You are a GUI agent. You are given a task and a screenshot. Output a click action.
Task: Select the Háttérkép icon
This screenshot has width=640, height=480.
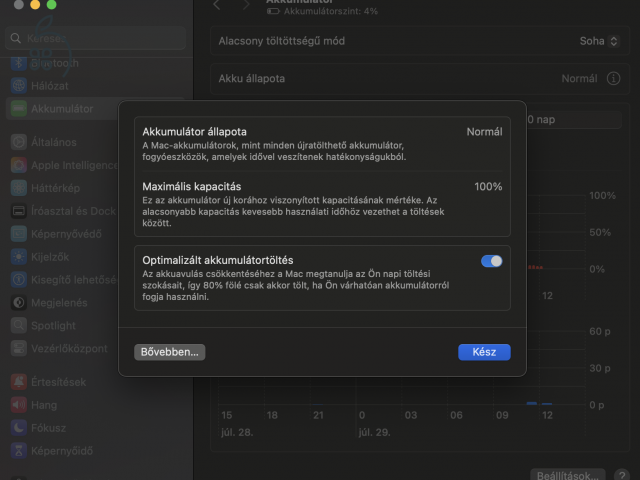pos(19,188)
